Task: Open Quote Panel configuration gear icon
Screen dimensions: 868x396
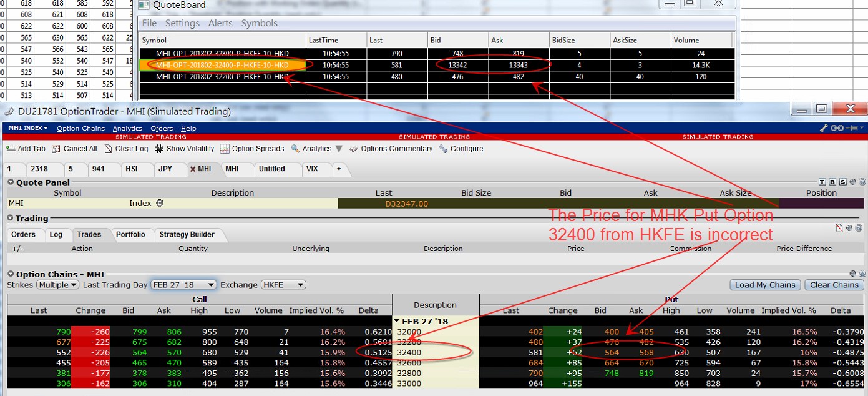Action: tap(852, 182)
